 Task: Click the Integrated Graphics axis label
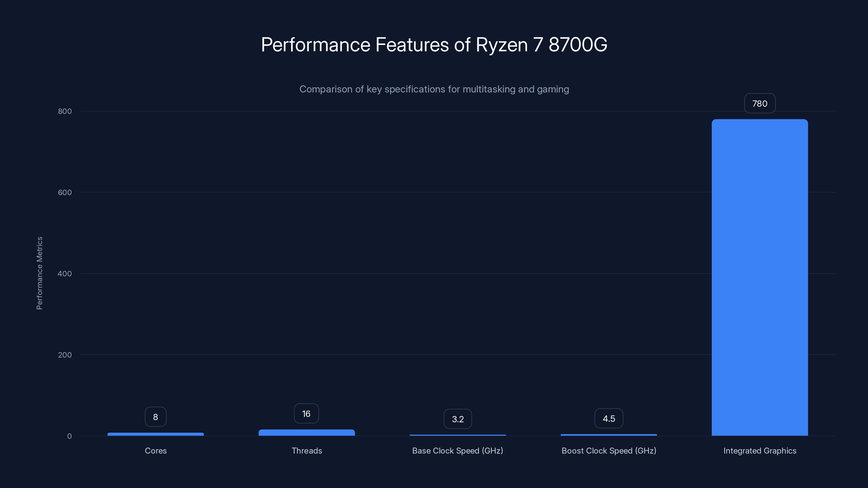click(759, 451)
